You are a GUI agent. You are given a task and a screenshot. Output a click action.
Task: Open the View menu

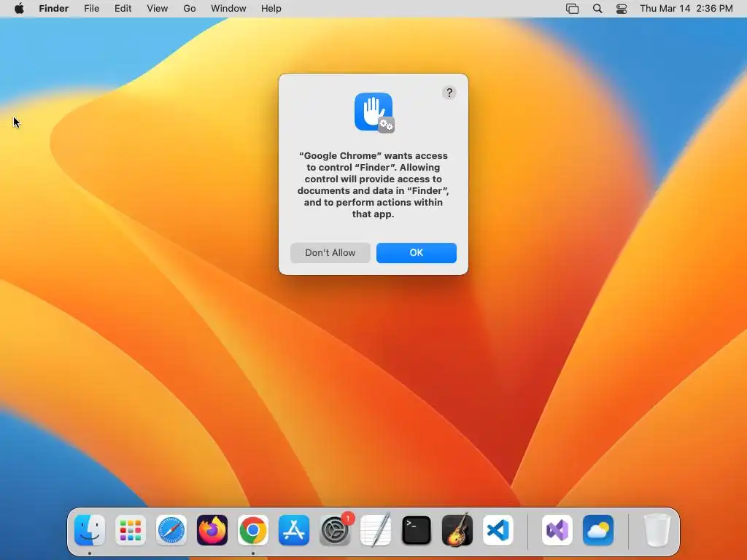(158, 9)
